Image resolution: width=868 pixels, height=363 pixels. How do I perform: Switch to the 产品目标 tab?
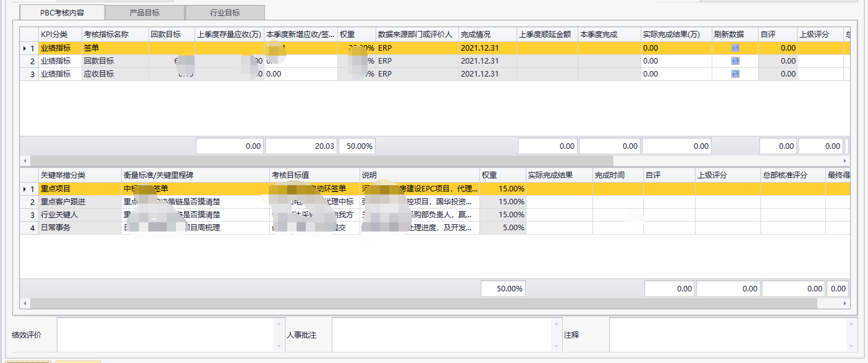(x=145, y=12)
